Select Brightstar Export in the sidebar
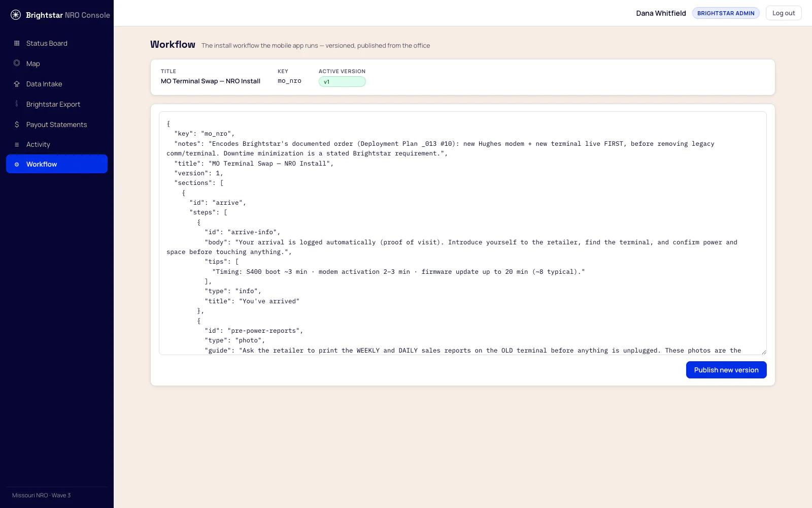 pos(57,104)
